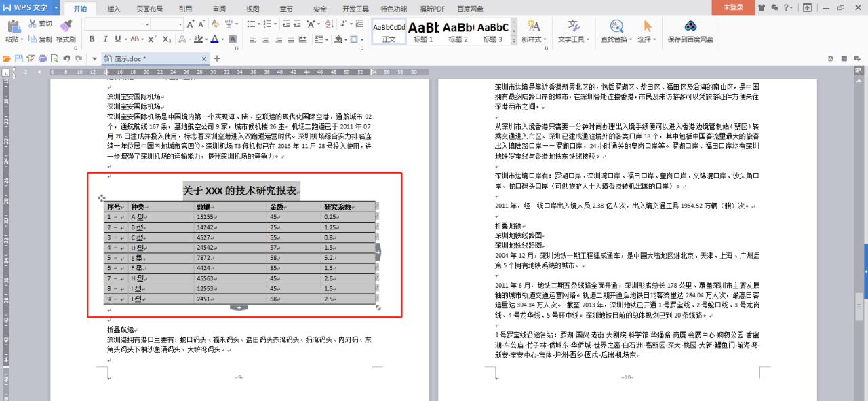868x401 pixels.
Task: Switch to the 插入 tab
Action: coord(114,9)
